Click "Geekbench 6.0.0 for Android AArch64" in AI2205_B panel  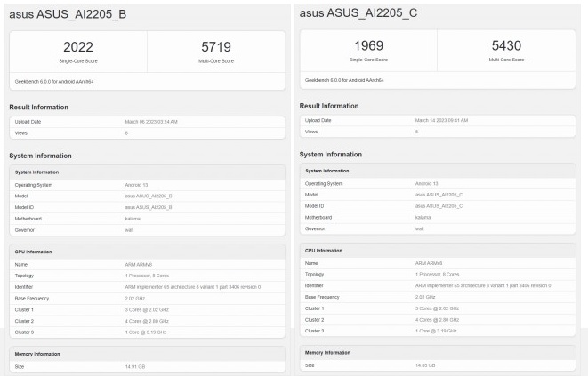[54, 82]
